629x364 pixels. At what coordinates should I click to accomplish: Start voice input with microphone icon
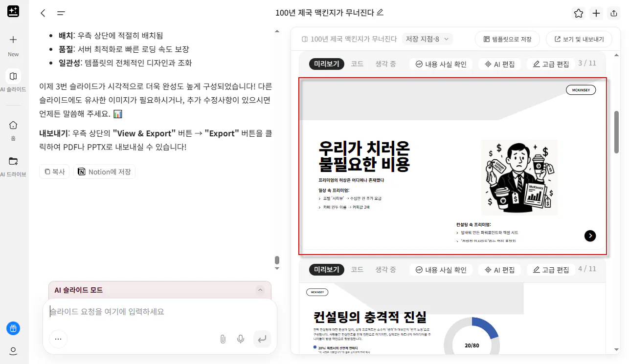pos(241,339)
